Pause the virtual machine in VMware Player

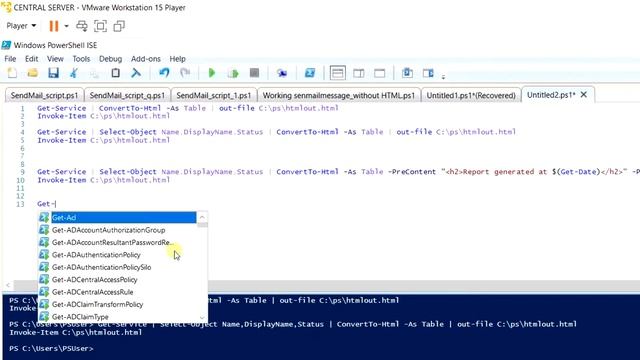(x=53, y=26)
